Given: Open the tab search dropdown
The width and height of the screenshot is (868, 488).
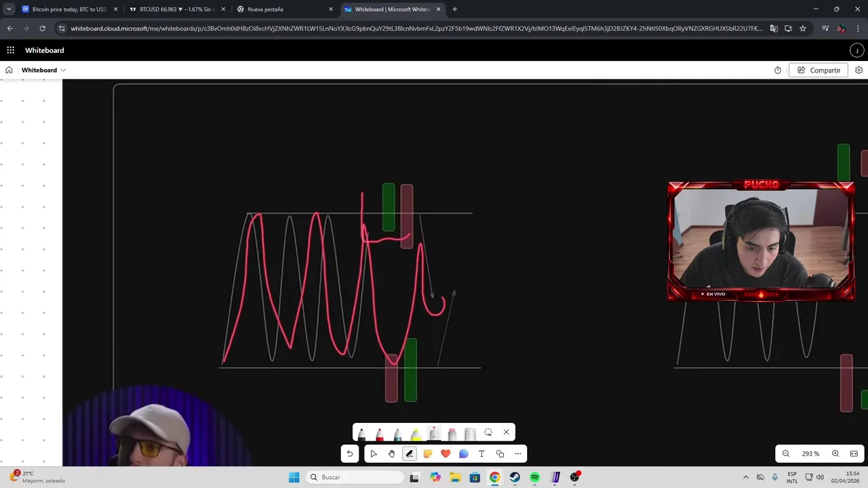Looking at the screenshot, I should coord(9,9).
